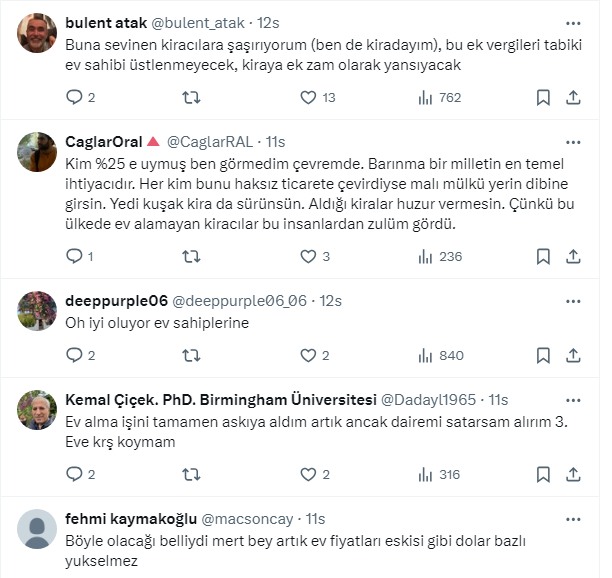Retweet bulent atak's post
Screen dimensions: 612x578
[x=192, y=97]
